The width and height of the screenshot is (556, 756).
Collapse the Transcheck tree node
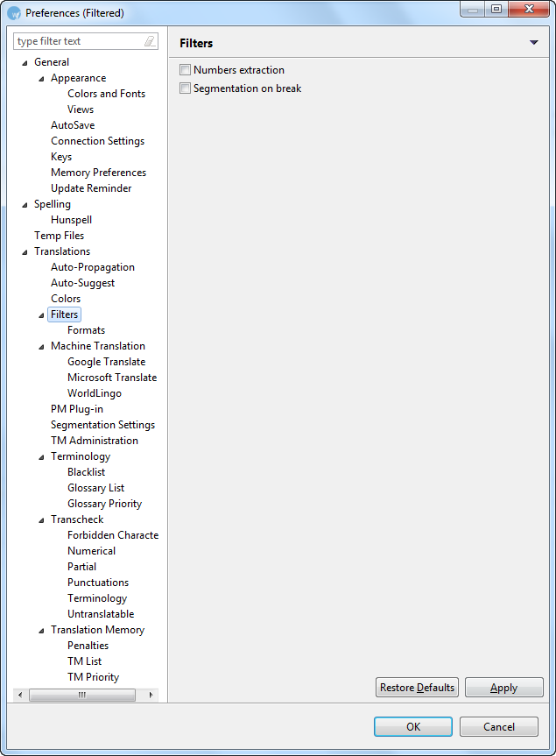pos(41,520)
